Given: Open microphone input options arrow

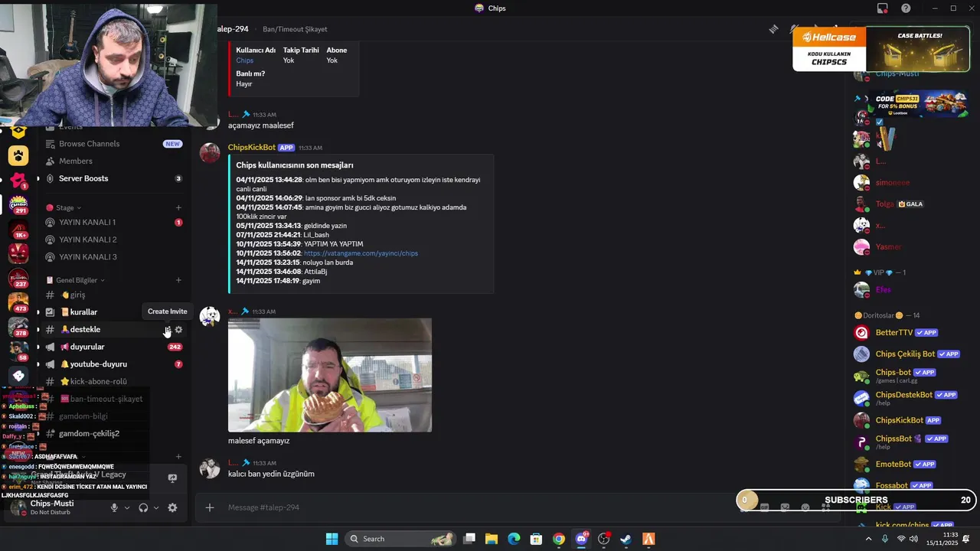Looking at the screenshot, I should 126,507.
